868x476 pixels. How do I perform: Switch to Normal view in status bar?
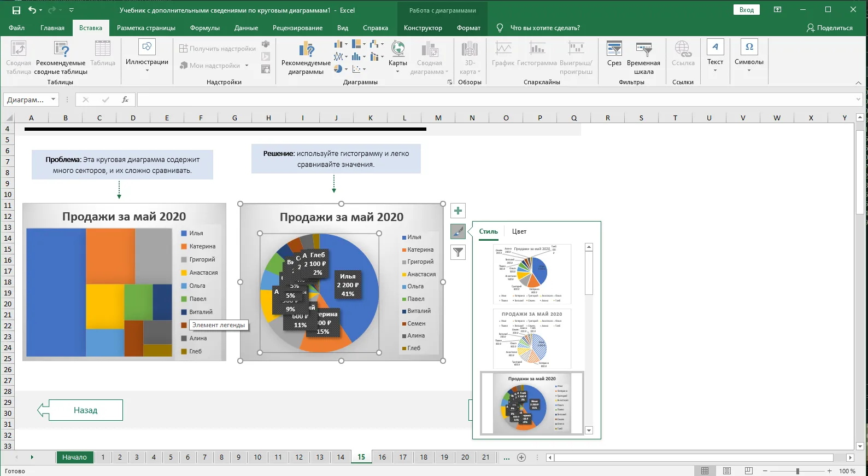click(x=705, y=471)
